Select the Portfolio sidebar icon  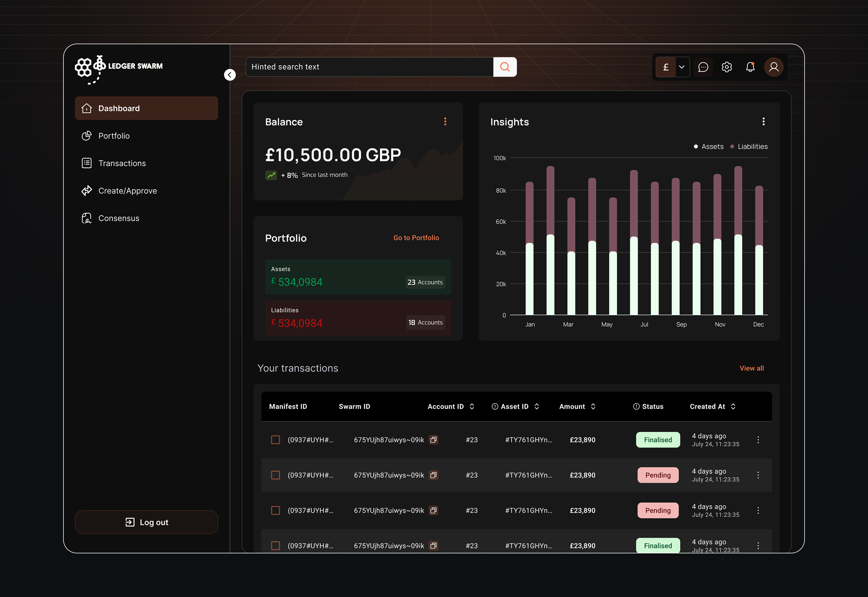(86, 136)
